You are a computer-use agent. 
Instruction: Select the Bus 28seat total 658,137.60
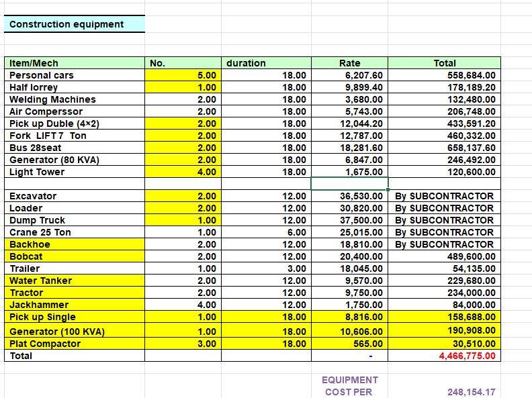[x=444, y=148]
